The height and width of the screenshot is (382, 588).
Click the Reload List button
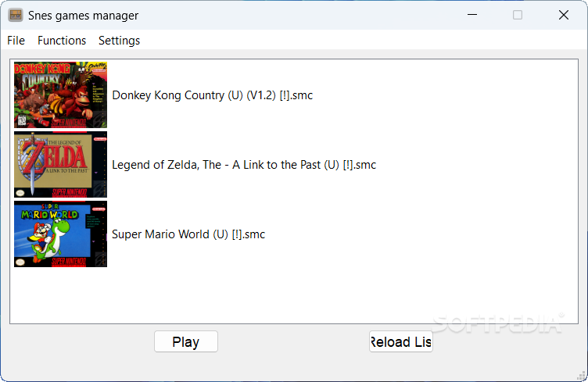(x=401, y=341)
